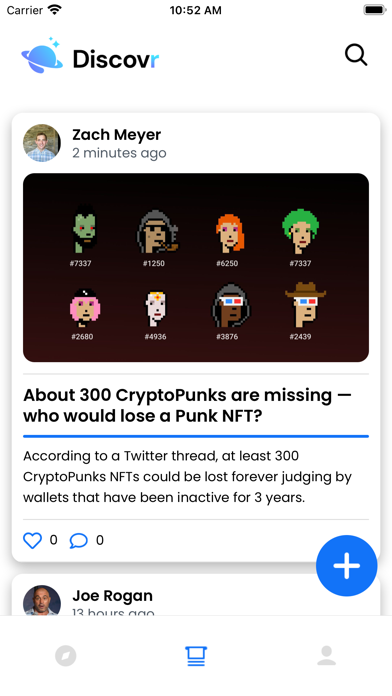Click the green zombie punk #7337
The height and width of the screenshot is (696, 392).
pyautogui.click(x=83, y=229)
